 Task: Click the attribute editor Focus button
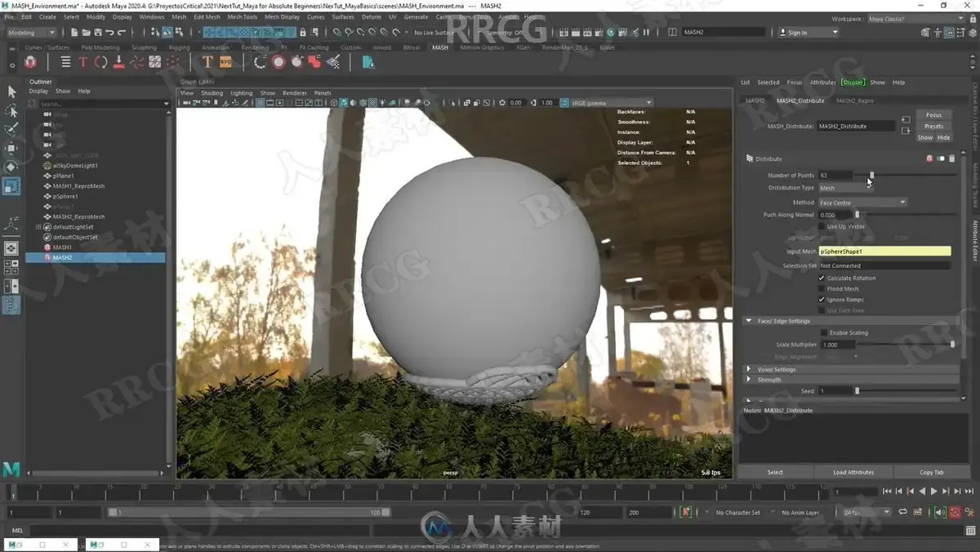933,115
